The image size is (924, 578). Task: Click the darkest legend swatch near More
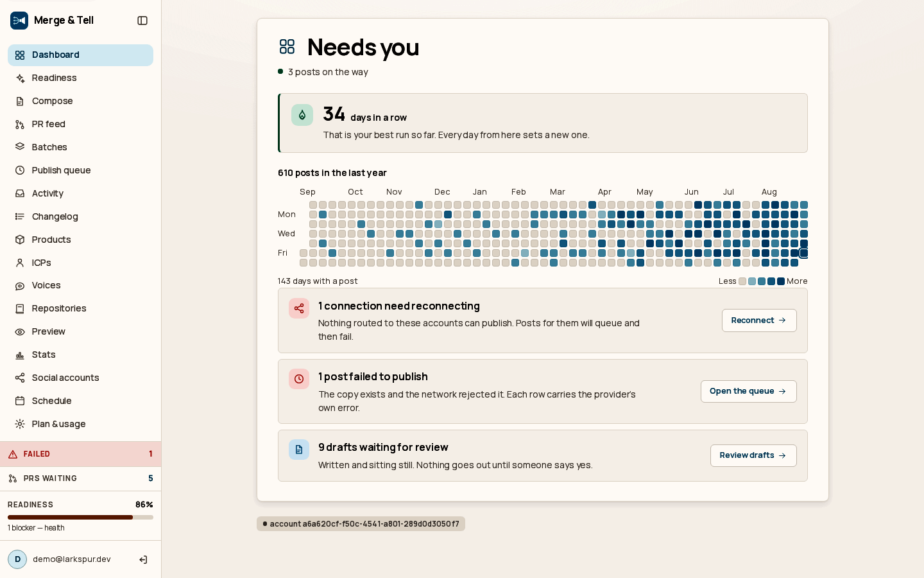point(781,281)
